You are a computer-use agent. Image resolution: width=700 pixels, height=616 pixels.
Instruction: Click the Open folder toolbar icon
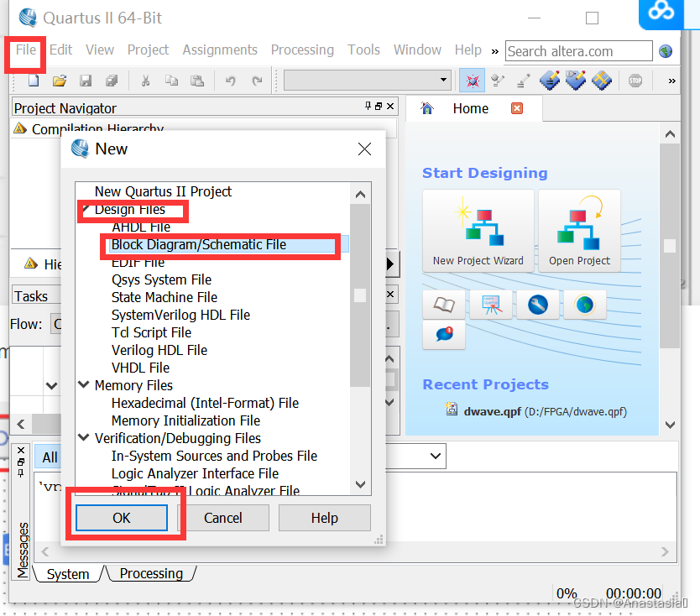click(x=60, y=81)
